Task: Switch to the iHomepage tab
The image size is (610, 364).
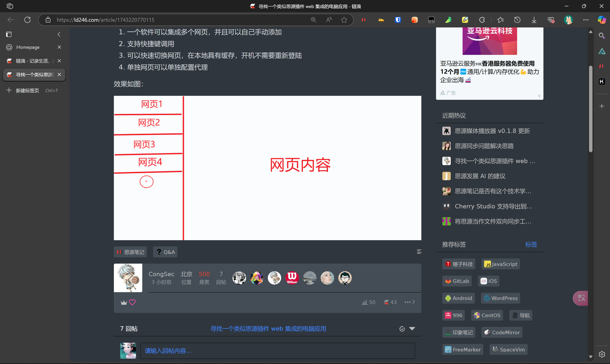Action: (x=27, y=47)
